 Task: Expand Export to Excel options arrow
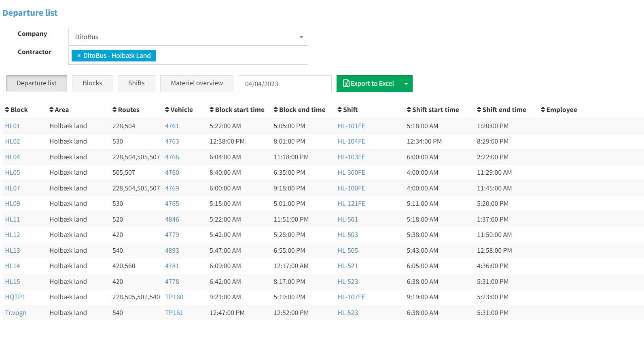[406, 84]
